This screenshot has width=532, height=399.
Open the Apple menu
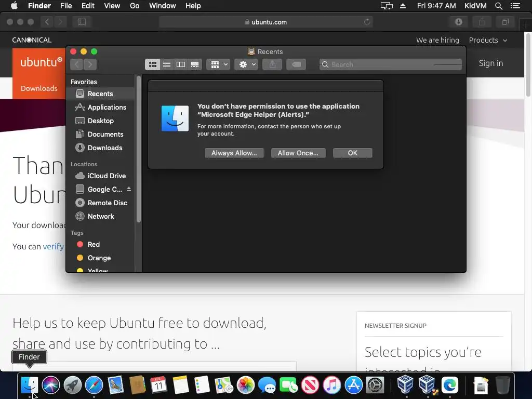pos(14,6)
